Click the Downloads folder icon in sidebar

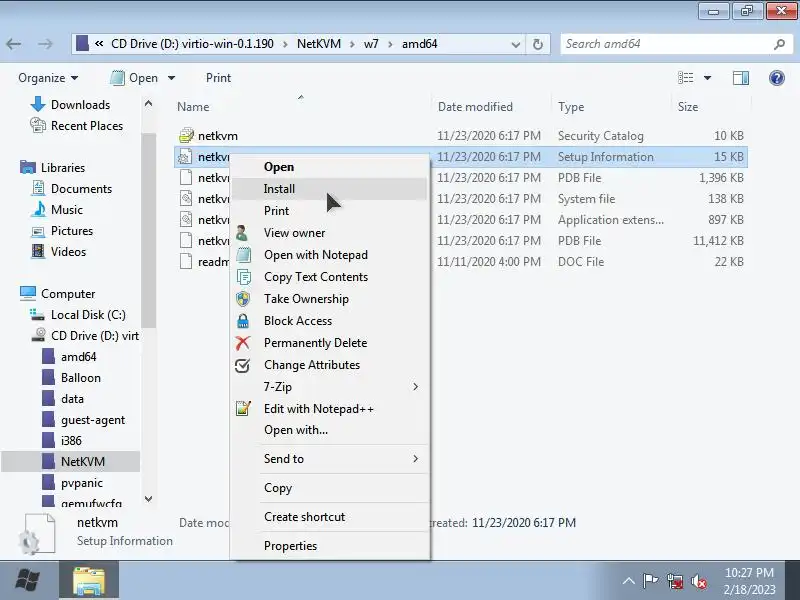pos(38,104)
